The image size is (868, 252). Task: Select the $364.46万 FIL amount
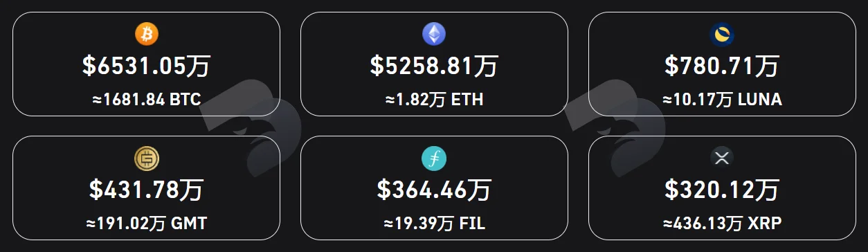coord(434,190)
